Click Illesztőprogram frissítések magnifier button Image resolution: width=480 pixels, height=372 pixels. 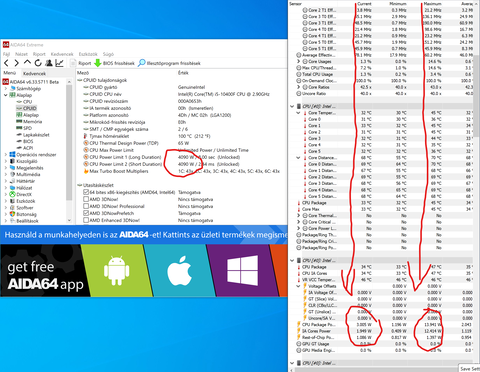point(169,63)
